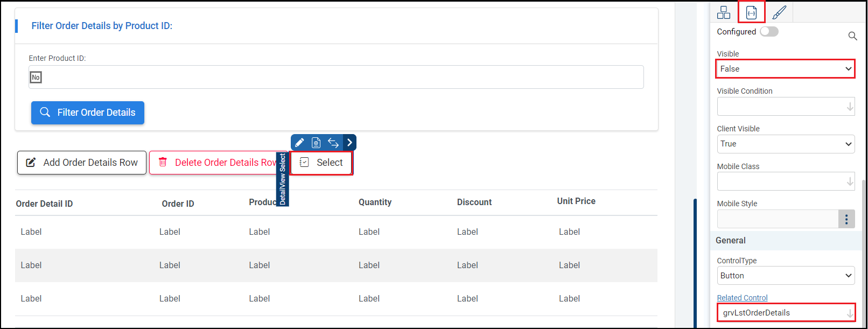Open the paintbrush styles tab
The height and width of the screenshot is (329, 868).
tap(779, 12)
